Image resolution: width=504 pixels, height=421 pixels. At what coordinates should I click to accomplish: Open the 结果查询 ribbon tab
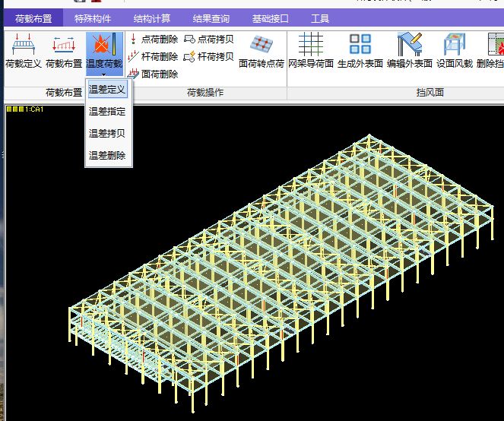point(211,19)
